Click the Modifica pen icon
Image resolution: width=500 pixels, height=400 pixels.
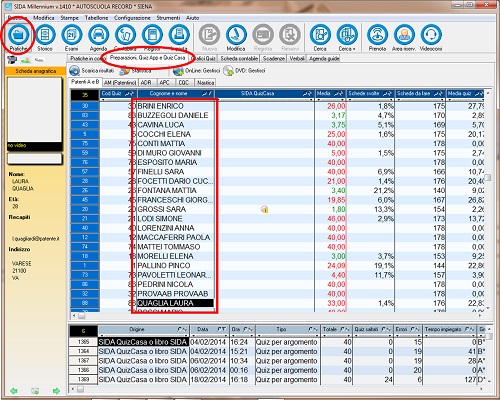pos(236,35)
